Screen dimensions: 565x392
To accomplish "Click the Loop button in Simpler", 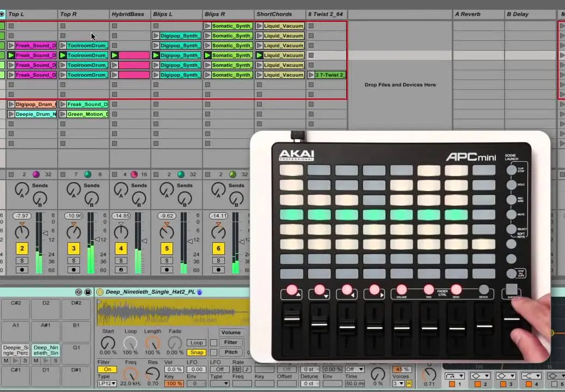I will (x=196, y=342).
